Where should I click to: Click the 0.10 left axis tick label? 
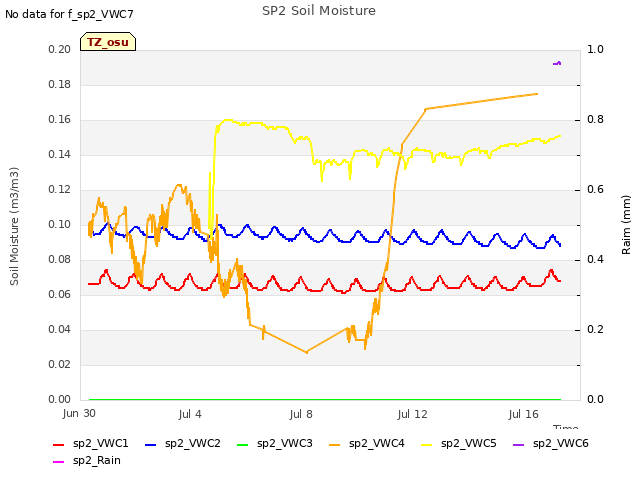(60, 224)
